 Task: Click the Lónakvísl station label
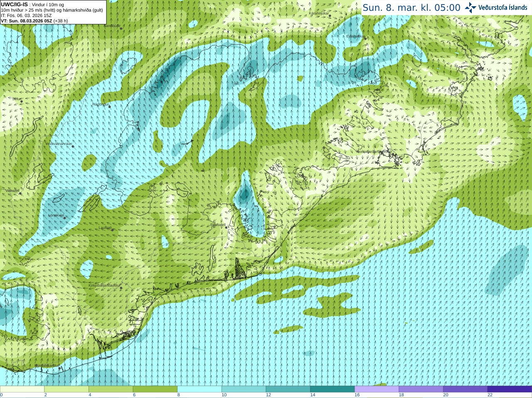(x=56, y=215)
